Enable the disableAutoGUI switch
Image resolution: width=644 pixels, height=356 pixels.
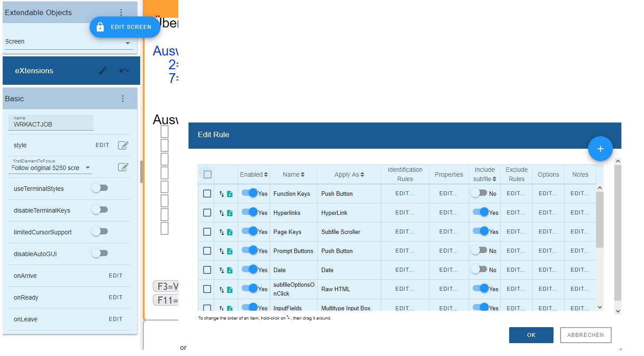pos(100,253)
